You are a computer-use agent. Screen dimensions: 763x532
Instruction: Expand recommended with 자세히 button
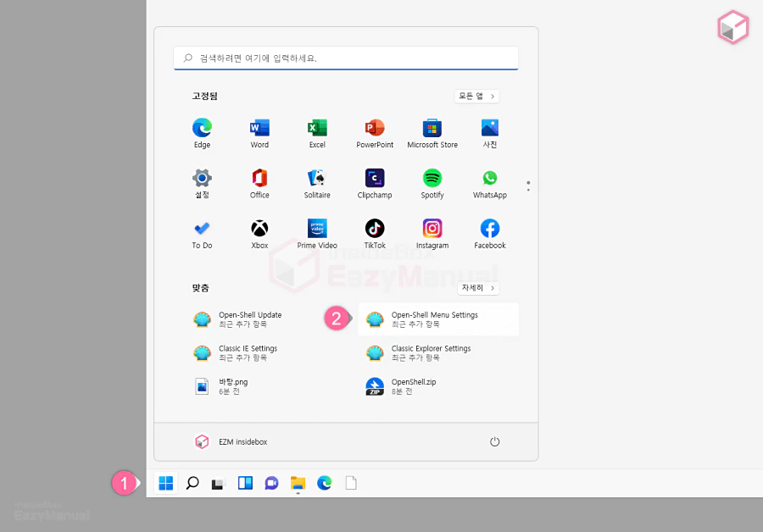coord(478,288)
